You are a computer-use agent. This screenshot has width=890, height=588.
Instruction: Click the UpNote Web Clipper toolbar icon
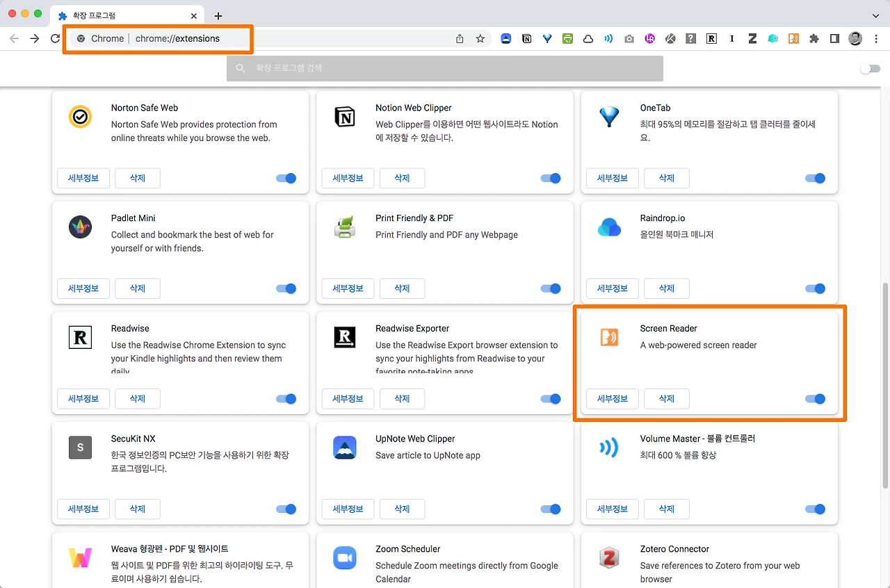pyautogui.click(x=506, y=39)
